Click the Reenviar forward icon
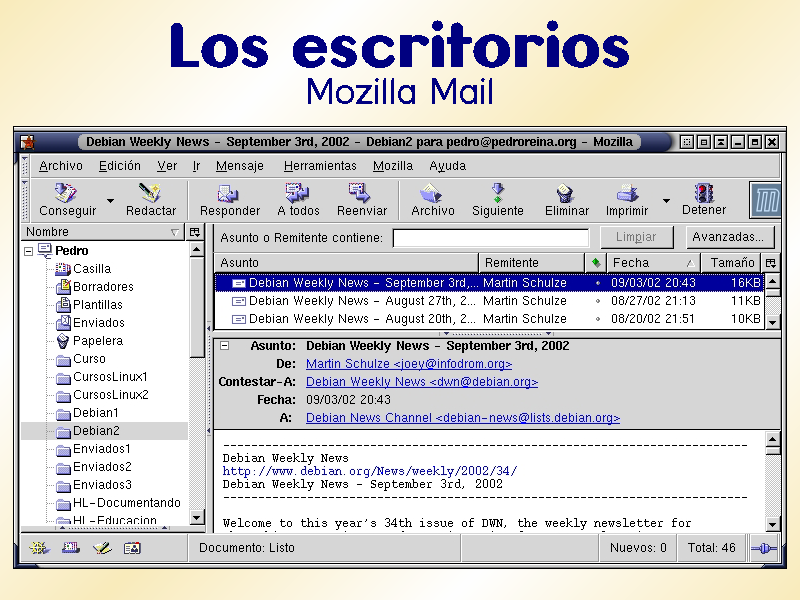Image resolution: width=800 pixels, height=600 pixels. coord(361,193)
